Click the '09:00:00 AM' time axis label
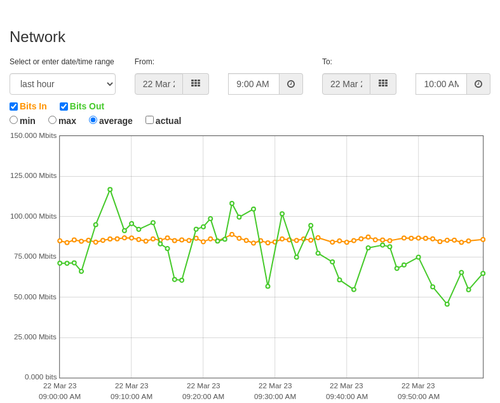500x403 pixels. point(60,397)
